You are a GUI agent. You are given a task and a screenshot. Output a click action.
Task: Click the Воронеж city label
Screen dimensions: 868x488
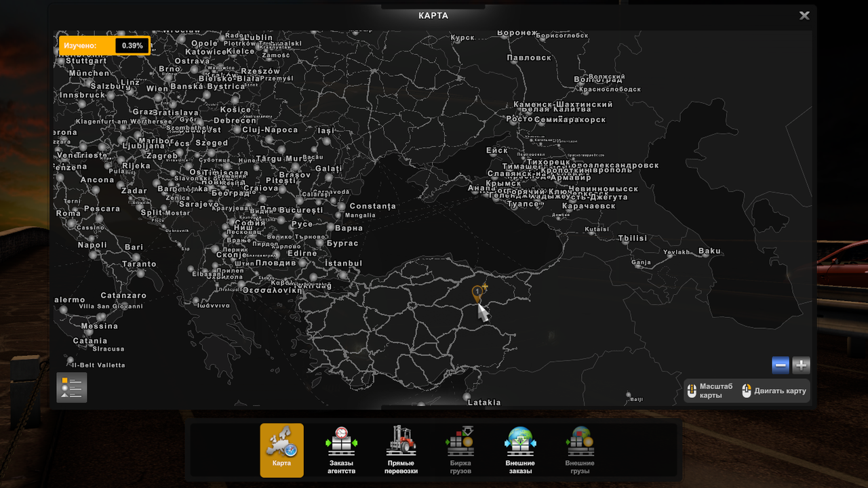pos(517,33)
